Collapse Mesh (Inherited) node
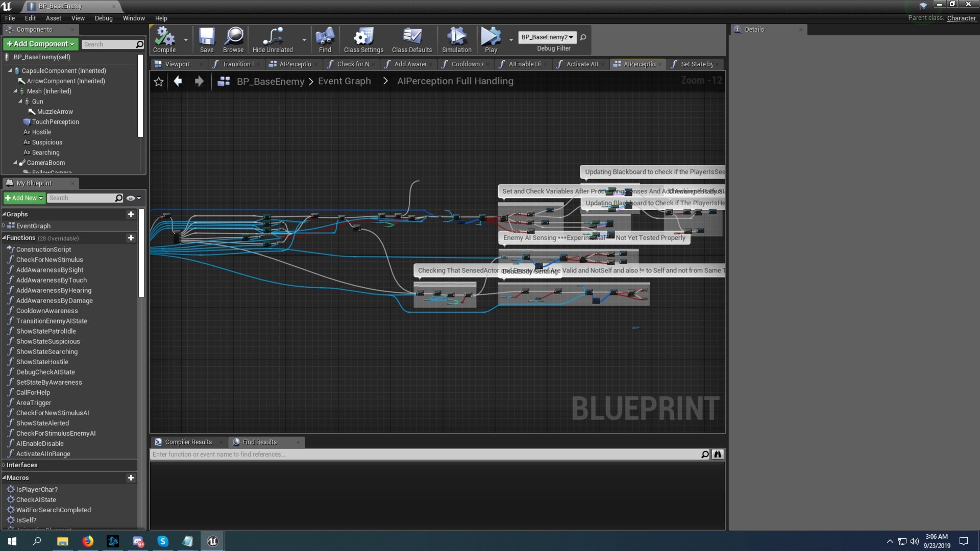 tap(15, 91)
